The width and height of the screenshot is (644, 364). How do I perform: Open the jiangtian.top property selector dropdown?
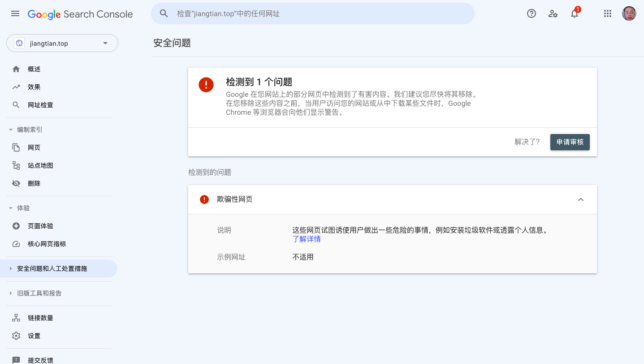coord(62,43)
